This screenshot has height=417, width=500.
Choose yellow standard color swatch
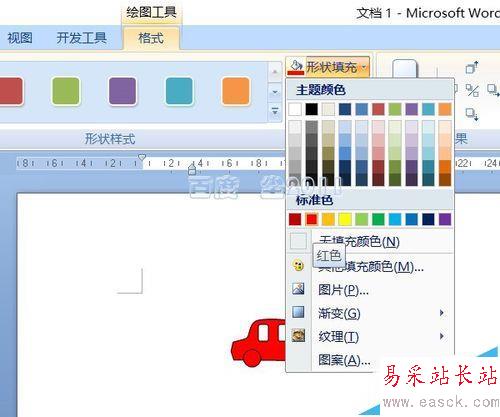click(x=345, y=219)
